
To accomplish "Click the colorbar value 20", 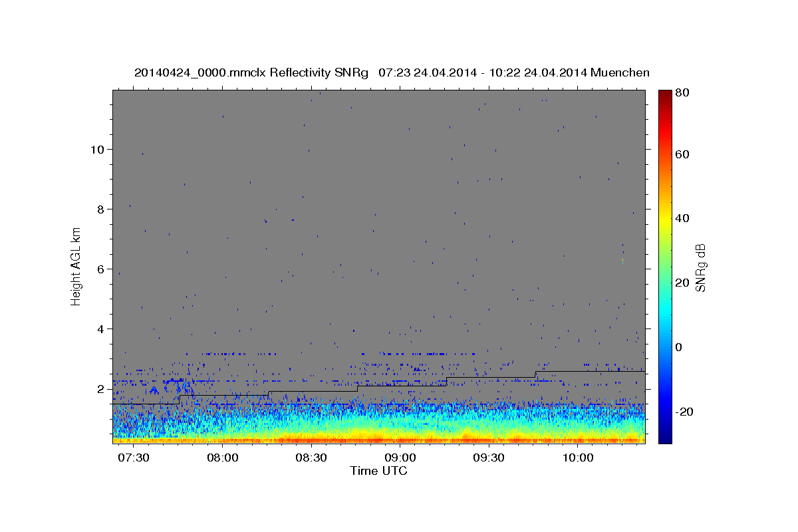I will click(x=683, y=283).
